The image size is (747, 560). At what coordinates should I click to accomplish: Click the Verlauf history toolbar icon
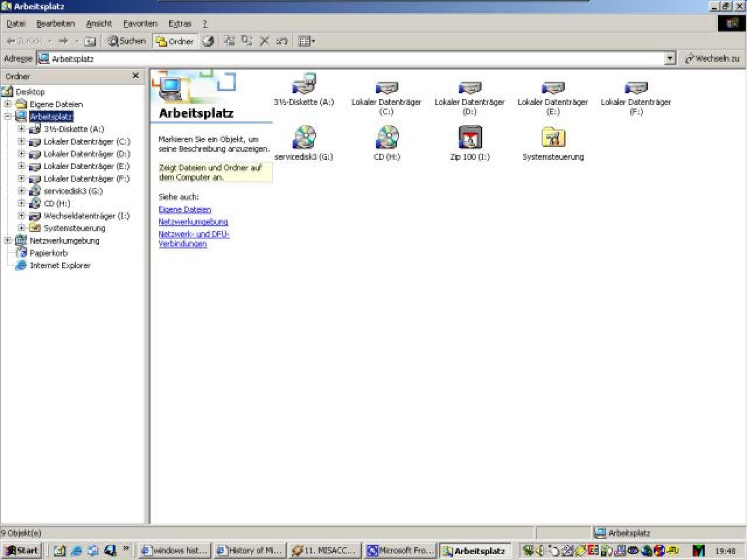click(208, 41)
